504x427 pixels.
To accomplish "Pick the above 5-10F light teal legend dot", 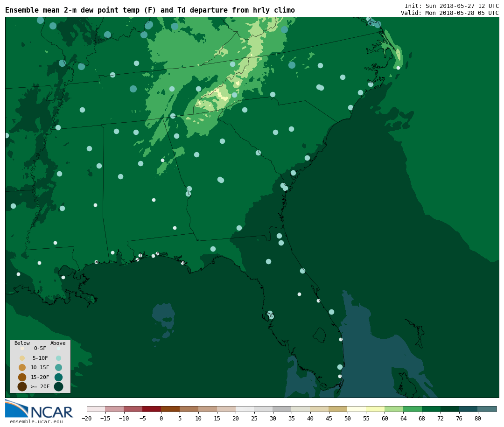I will [x=58, y=358].
